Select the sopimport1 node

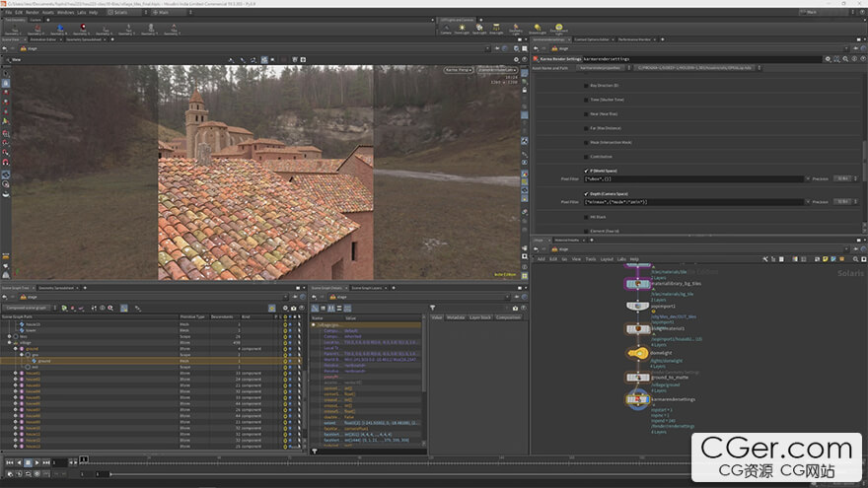tap(638, 306)
